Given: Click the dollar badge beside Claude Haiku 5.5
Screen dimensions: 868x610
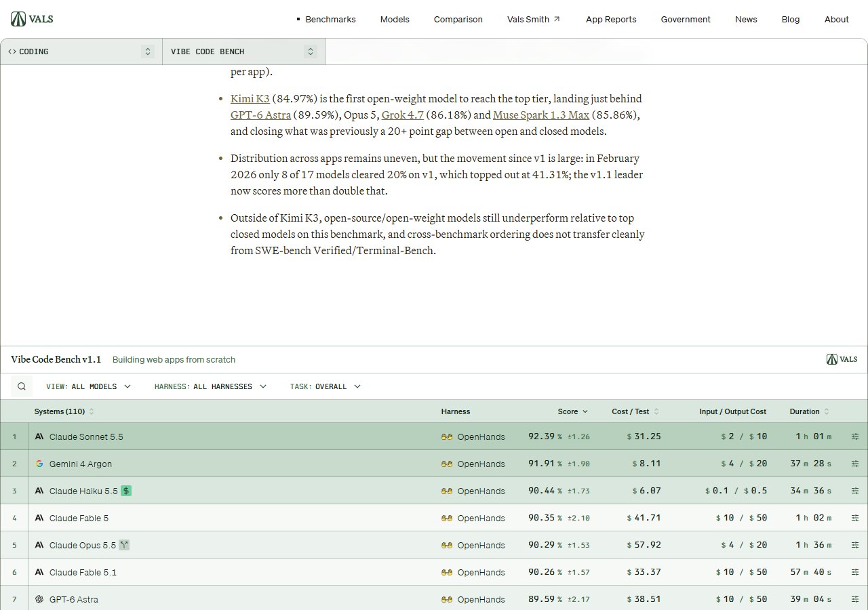Looking at the screenshot, I should [x=126, y=490].
